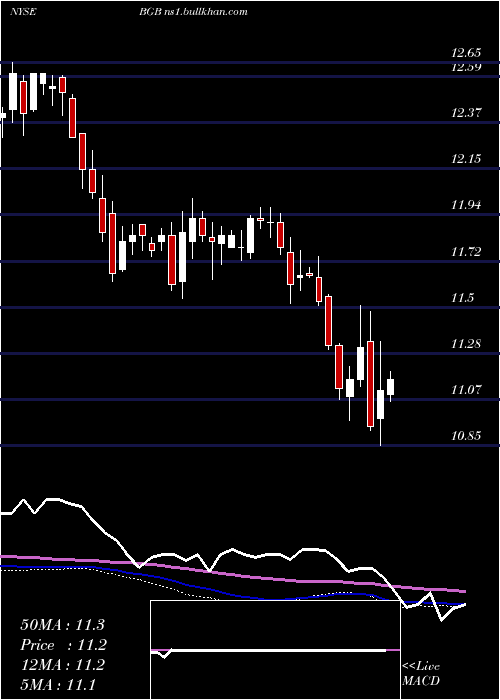The width and height of the screenshot is (500, 700).
Task: Click the last white candlestick on the right
Action: click(391, 387)
